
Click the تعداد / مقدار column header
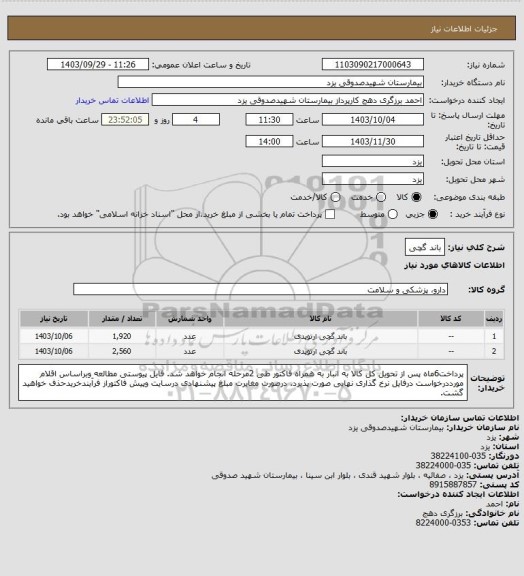[122, 319]
